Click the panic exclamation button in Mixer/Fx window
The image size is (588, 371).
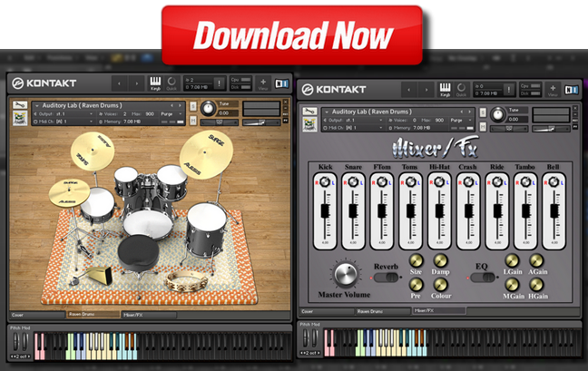tap(509, 90)
